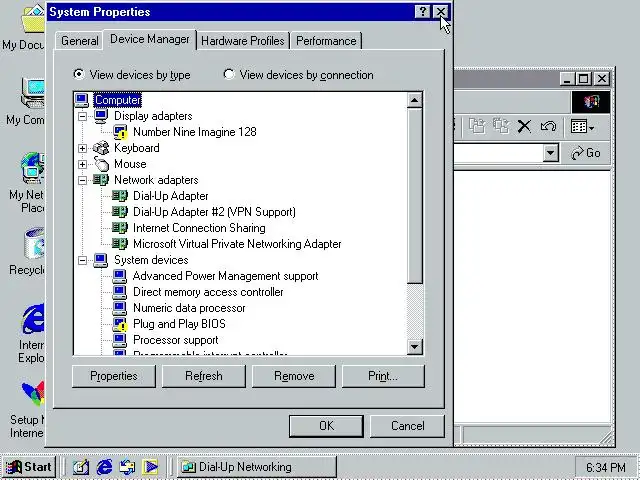Screen dimensions: 640x480
Task: Click the address input field in background window
Action: tap(498, 153)
